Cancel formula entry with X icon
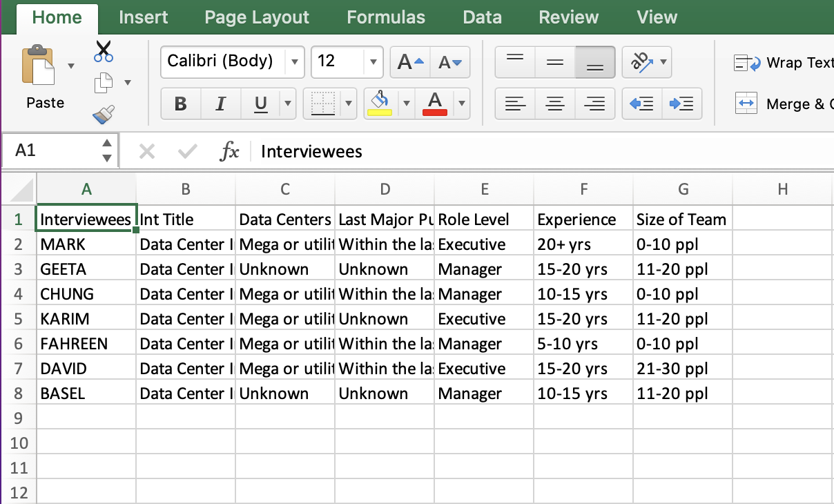Viewport: 834px width, 504px height. 146,151
